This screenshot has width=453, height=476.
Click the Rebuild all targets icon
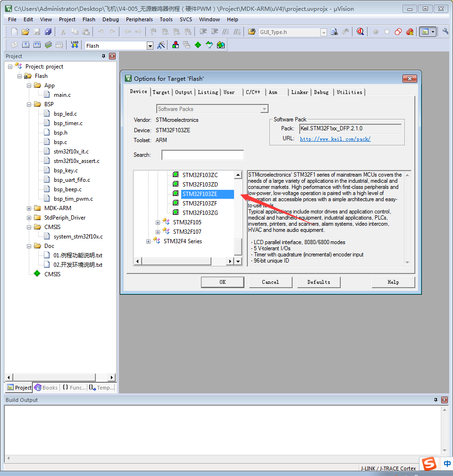coord(37,45)
